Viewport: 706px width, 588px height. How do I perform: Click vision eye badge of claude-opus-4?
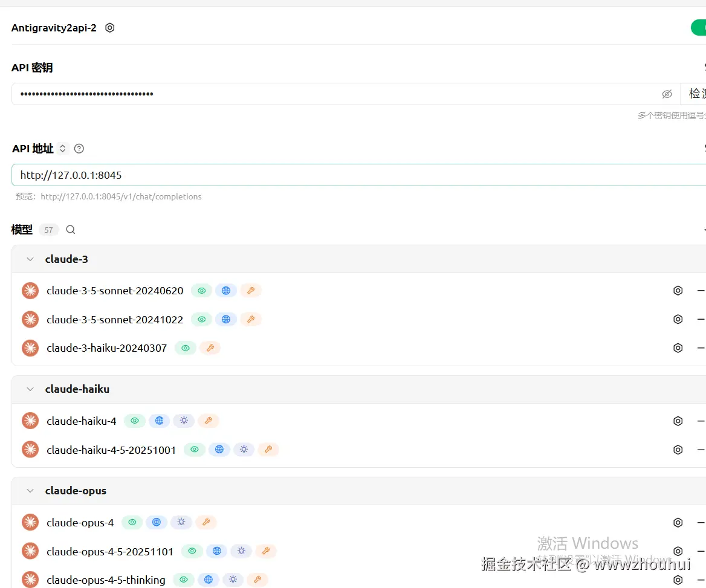point(132,522)
